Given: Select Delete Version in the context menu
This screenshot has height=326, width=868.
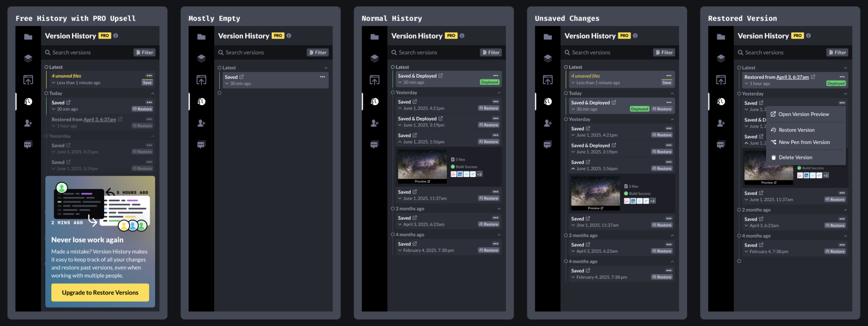Looking at the screenshot, I should click(x=795, y=157).
